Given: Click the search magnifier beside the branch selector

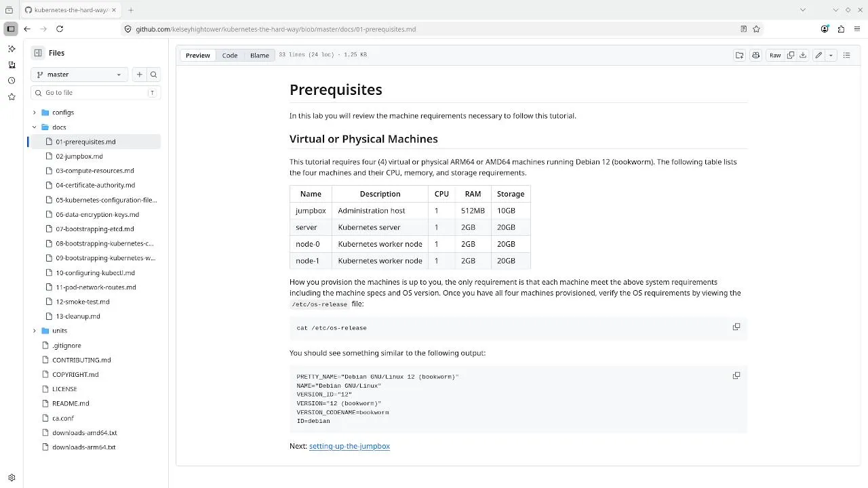Looking at the screenshot, I should click(153, 75).
